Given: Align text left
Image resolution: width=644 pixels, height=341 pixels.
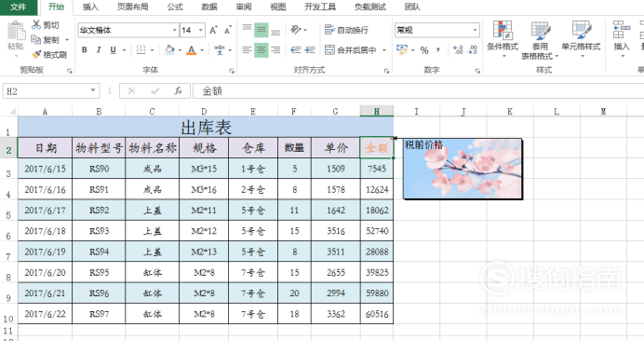Looking at the screenshot, I should [x=247, y=49].
